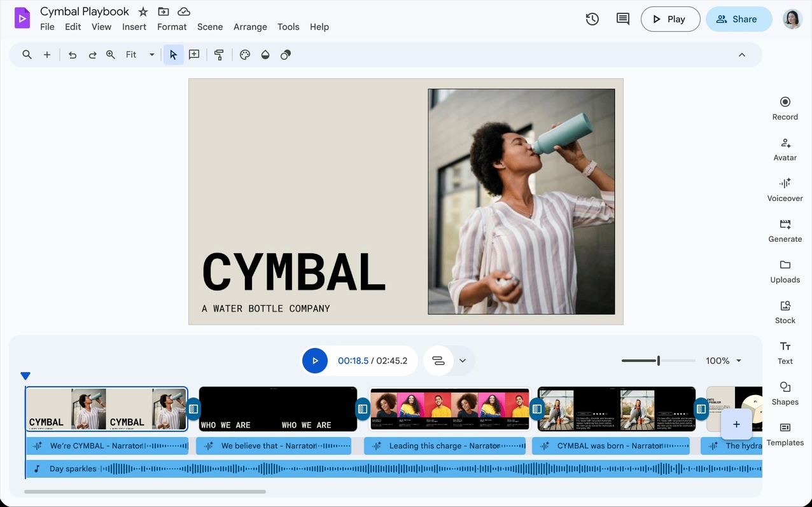
Task: Open version history clock icon
Action: pos(592,19)
